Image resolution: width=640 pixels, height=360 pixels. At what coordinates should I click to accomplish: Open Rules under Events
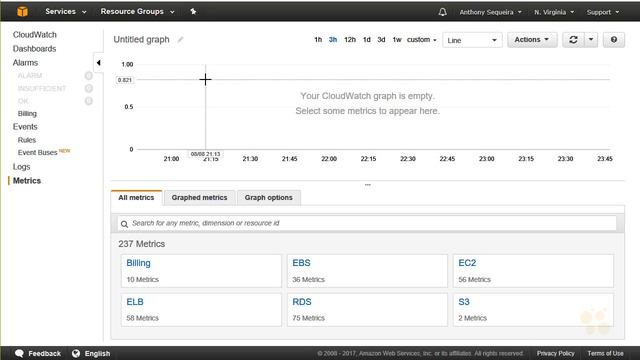[27, 140]
